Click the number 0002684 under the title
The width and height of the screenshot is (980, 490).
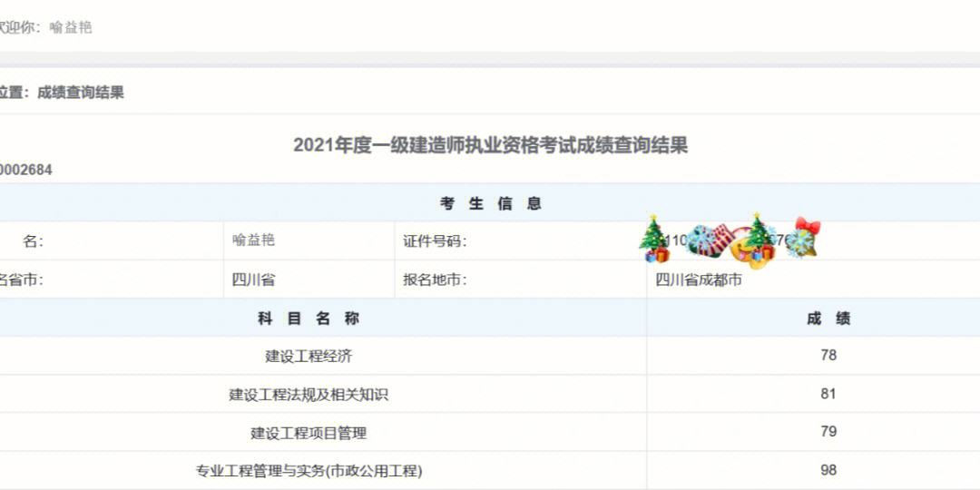click(25, 170)
